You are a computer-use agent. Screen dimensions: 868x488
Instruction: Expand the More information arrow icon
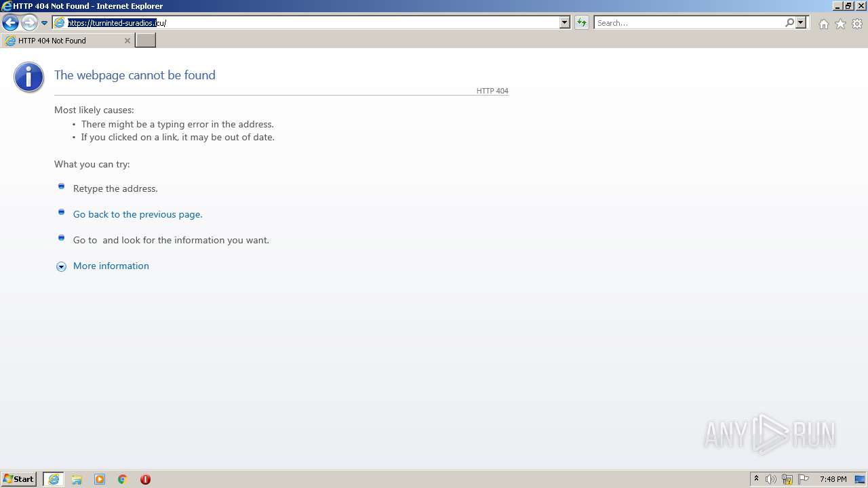coord(61,266)
